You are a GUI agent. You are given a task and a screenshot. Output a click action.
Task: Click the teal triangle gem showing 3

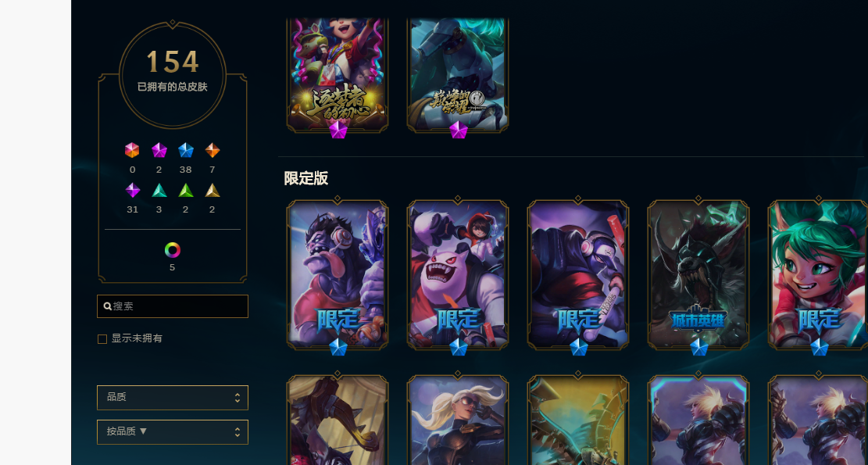[x=159, y=191]
